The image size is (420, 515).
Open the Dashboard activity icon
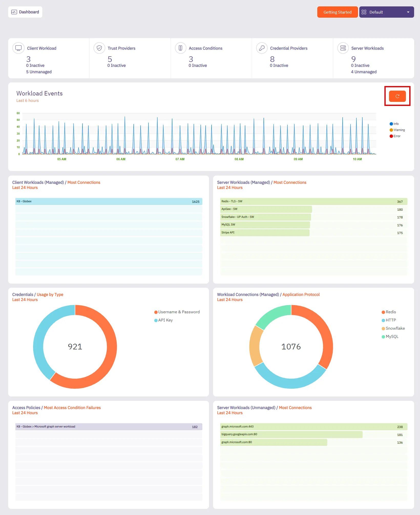pos(15,12)
